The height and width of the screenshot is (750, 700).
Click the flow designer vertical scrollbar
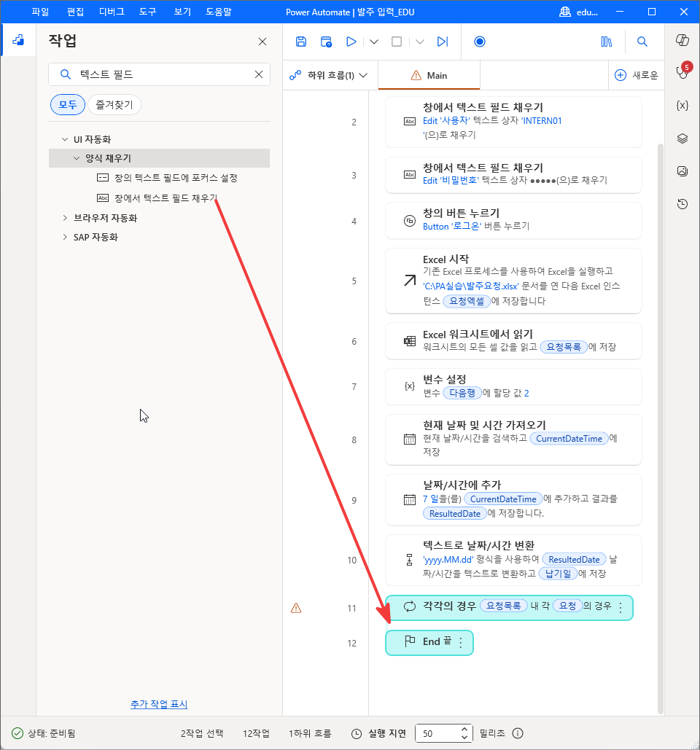click(661, 428)
